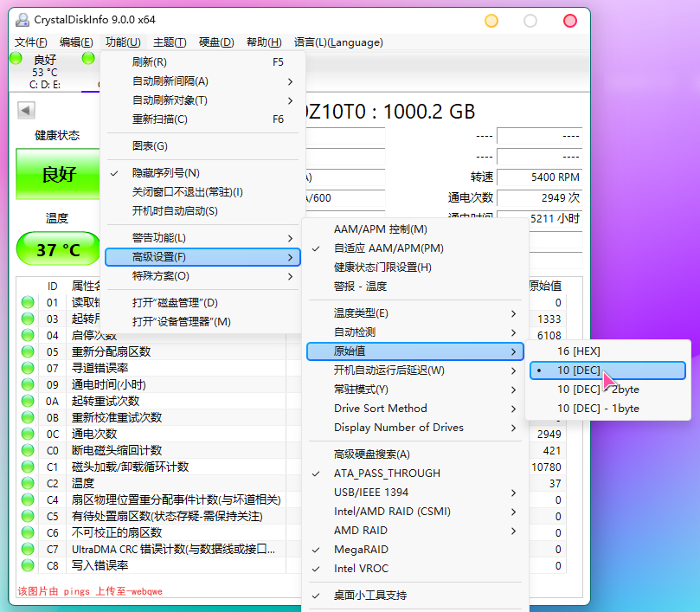Select 10 [DEC] raw value format

tap(607, 370)
